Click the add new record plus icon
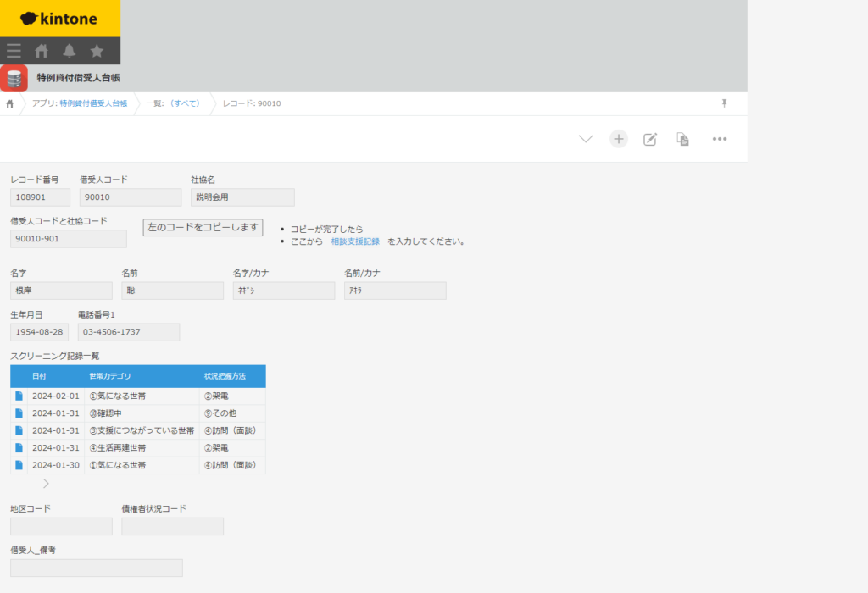868x593 pixels. (619, 139)
